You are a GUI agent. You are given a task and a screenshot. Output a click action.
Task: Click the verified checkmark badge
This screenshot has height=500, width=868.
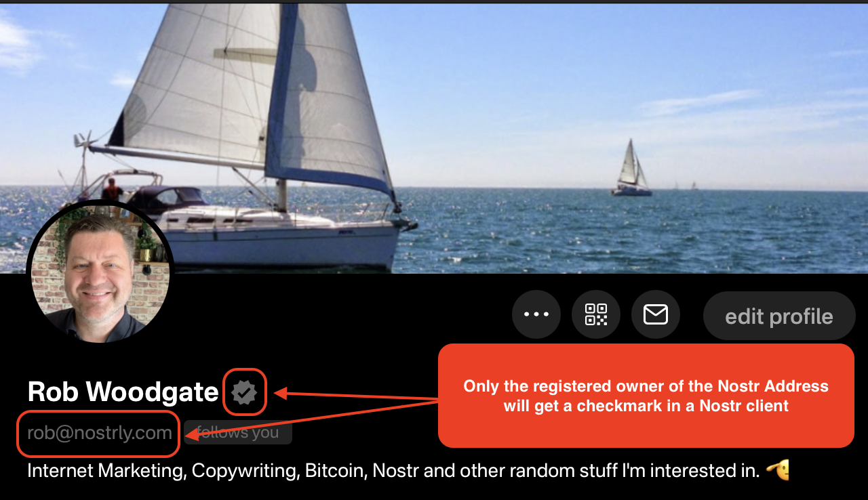pyautogui.click(x=244, y=392)
